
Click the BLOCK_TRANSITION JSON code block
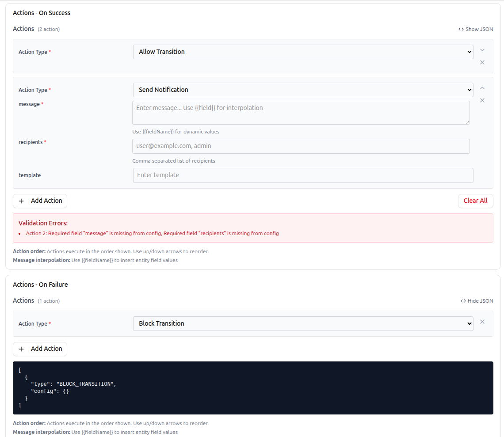(253, 388)
